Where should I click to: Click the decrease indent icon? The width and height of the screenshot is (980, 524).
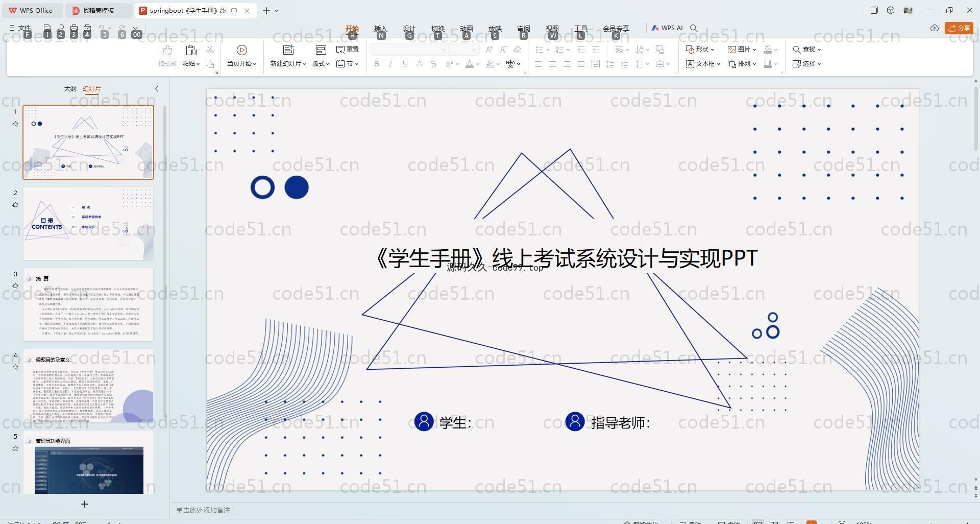[x=581, y=50]
